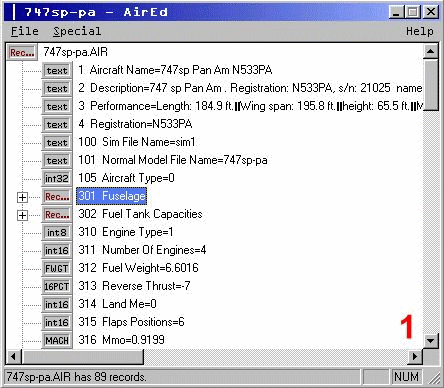
Task: Click the text type icon for Performance row
Action: point(57,107)
